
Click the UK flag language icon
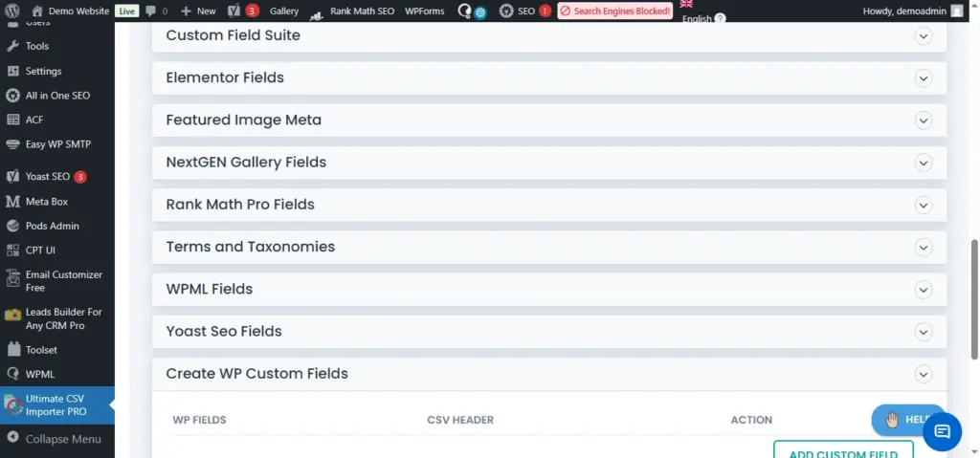[686, 4]
